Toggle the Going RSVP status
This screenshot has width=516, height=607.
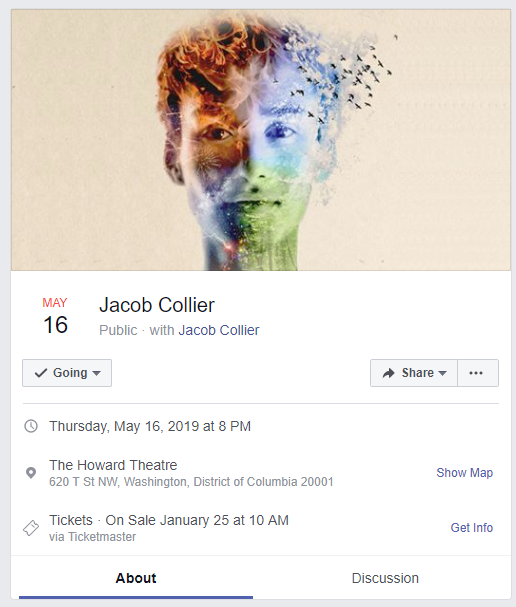67,373
